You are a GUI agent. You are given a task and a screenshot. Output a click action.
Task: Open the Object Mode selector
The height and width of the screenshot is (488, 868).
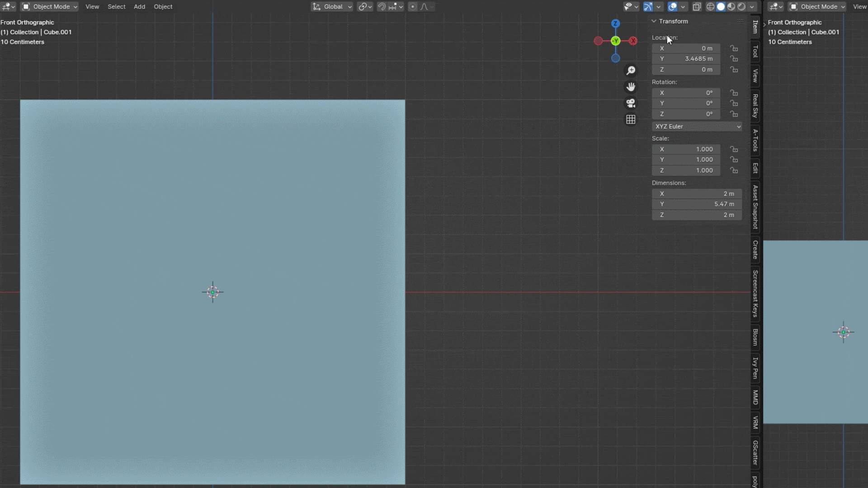(x=50, y=7)
